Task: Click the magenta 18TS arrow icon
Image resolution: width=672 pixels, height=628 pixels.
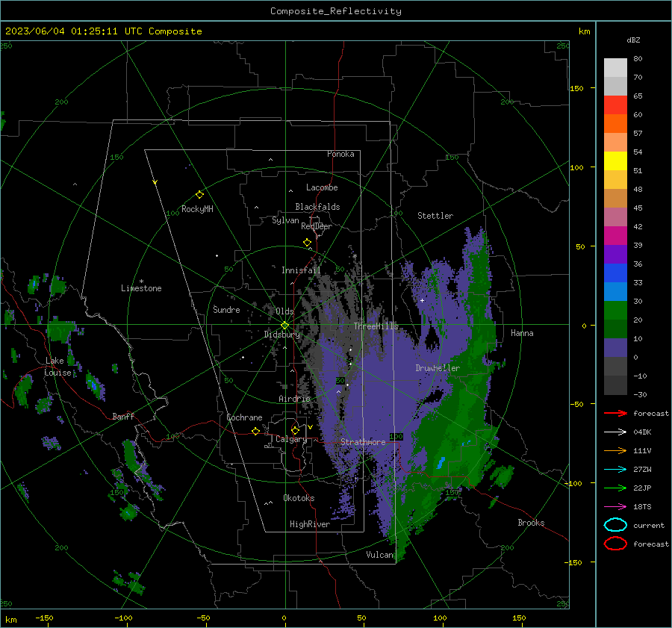Action: [x=615, y=507]
